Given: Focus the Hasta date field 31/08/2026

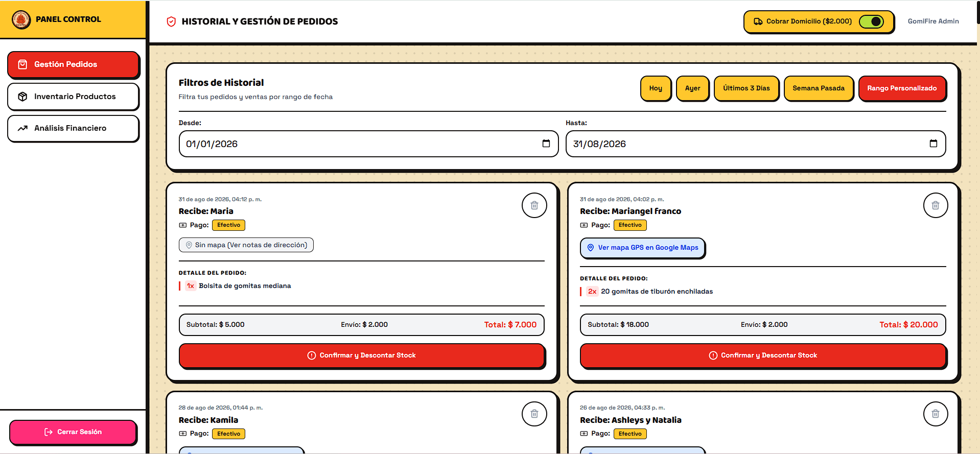Looking at the screenshot, I should point(756,144).
